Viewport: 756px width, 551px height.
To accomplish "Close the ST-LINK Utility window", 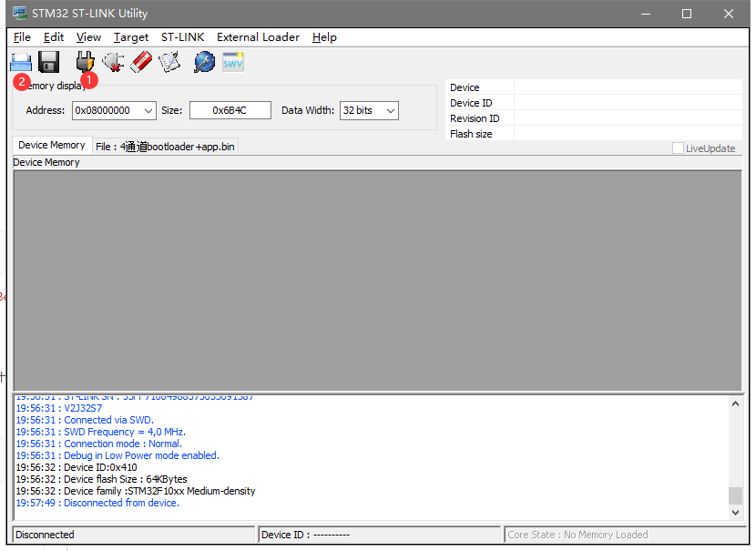I will pyautogui.click(x=729, y=14).
